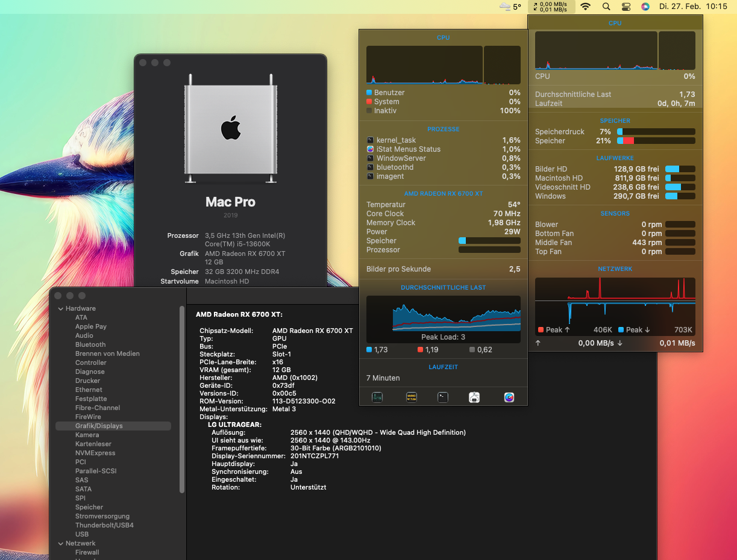Select NVMExpress in the hardware list
Screen dimensions: 737x560
pyautogui.click(x=95, y=453)
